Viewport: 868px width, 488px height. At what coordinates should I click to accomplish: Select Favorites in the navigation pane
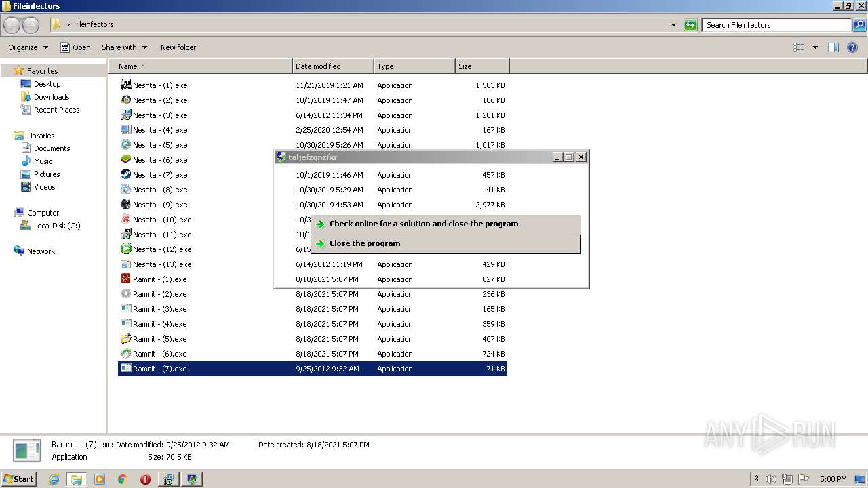[x=42, y=71]
